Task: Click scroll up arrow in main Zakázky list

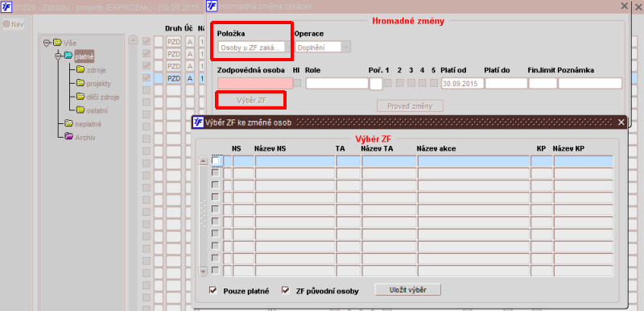Action: point(133,39)
